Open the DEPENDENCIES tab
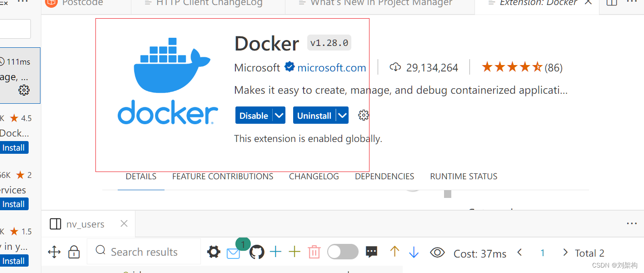Screen dimensions: 644x273 click(x=384, y=177)
